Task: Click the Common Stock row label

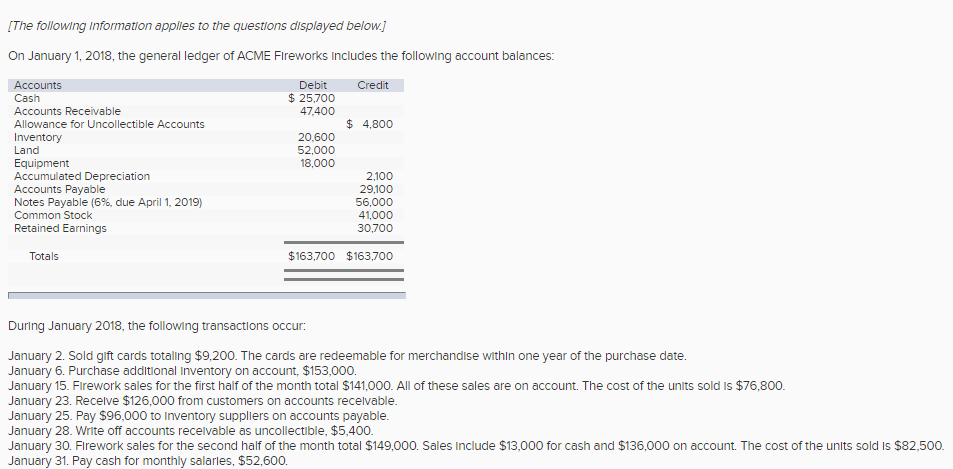Action: pyautogui.click(x=53, y=215)
